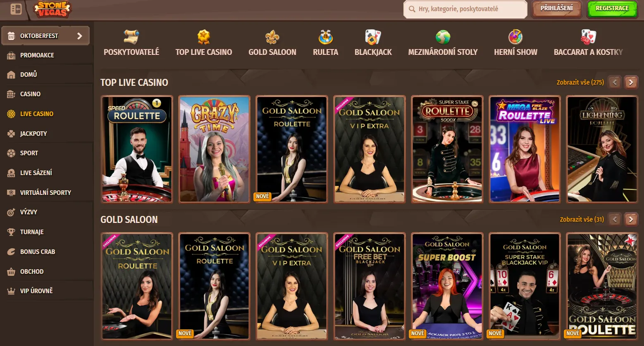This screenshot has height=346, width=644.
Task: Click the green Registrace button
Action: tap(612, 9)
